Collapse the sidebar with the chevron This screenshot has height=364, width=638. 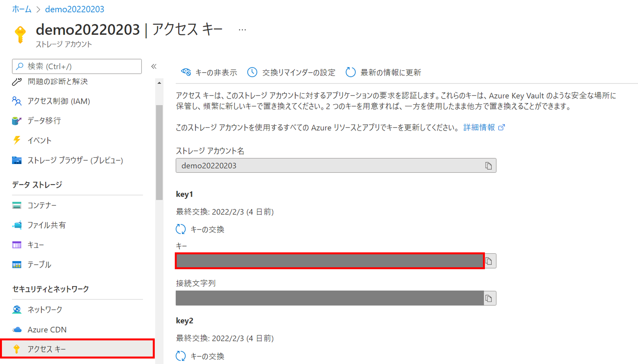pos(154,66)
